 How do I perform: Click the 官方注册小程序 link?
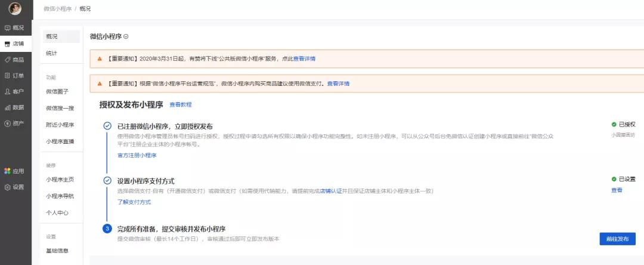137,155
